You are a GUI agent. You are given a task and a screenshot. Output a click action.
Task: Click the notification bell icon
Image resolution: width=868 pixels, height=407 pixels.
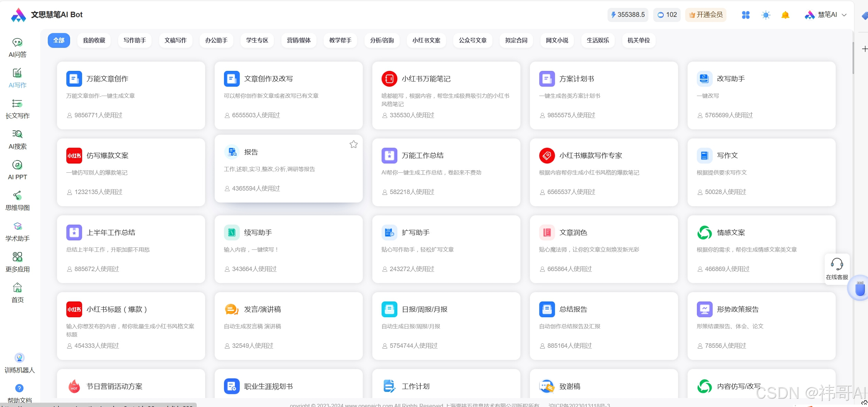click(x=785, y=15)
